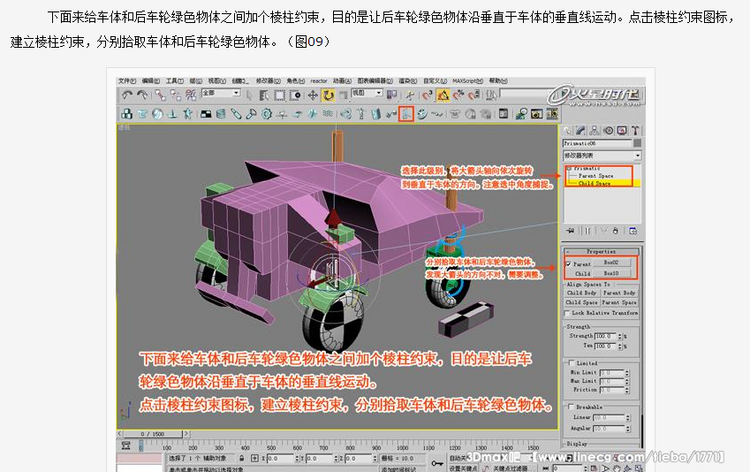Click the Use Pivot Point Center icon
This screenshot has width=750, height=472.
point(392,95)
